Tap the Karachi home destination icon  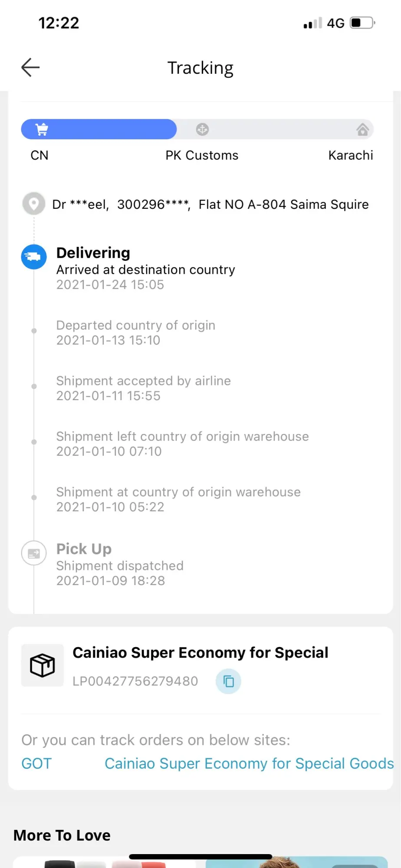[x=362, y=129]
